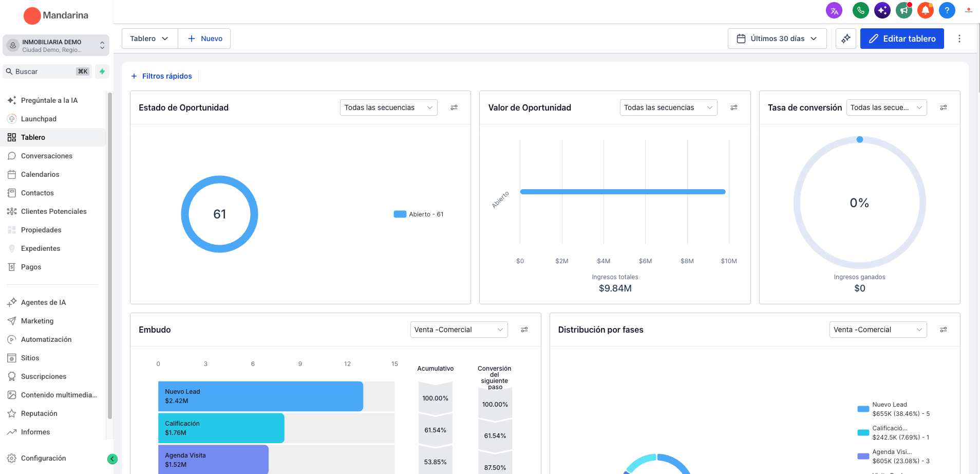Image resolution: width=980 pixels, height=474 pixels.
Task: Open Tasa de conversión secuencias dropdown
Action: [887, 107]
